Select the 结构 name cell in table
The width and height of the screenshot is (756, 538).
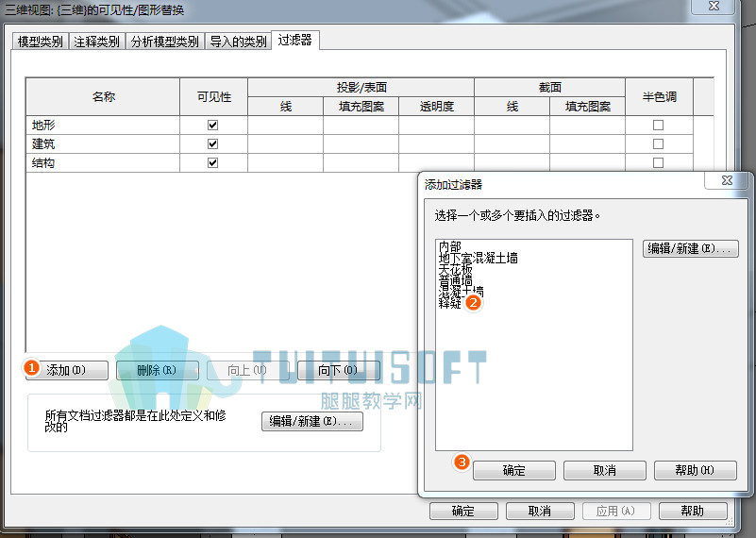coord(103,163)
